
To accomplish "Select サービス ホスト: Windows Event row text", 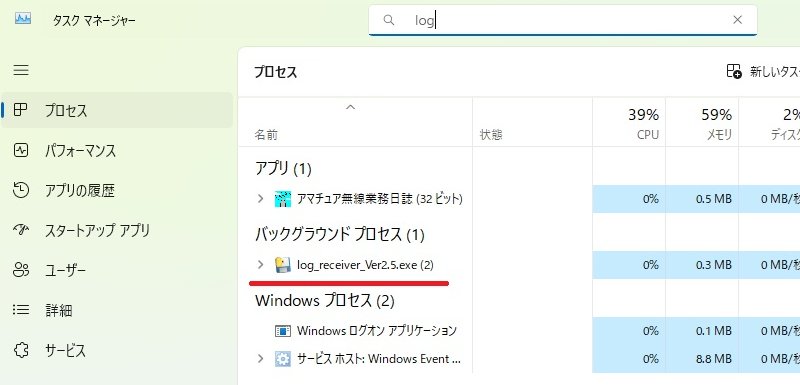I will (x=379, y=359).
